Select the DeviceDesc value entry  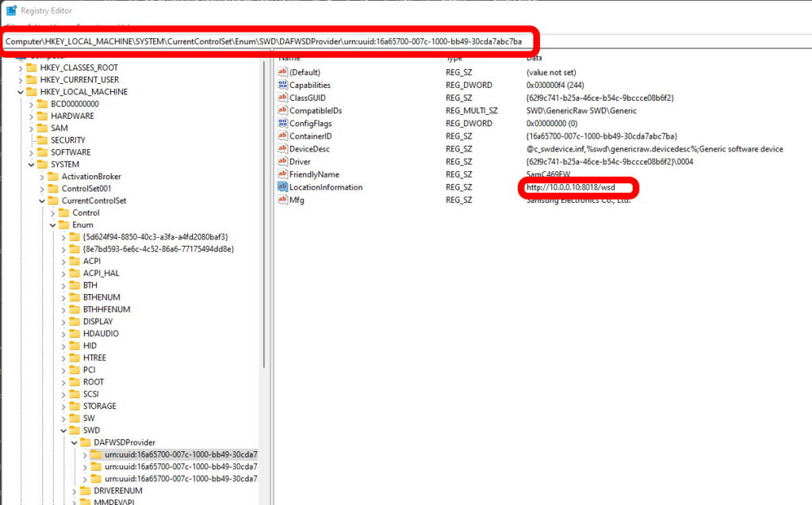[309, 149]
